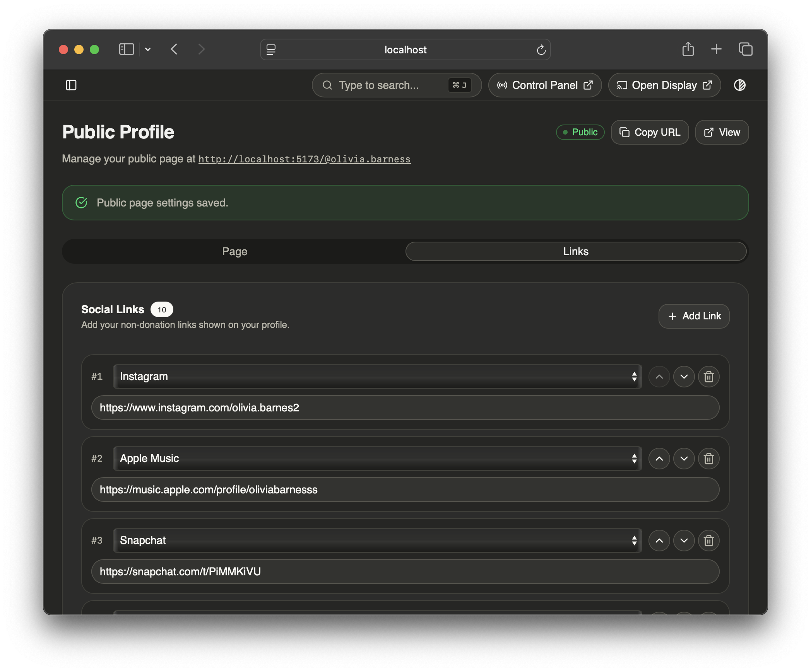Move Apple Music link up

tap(659, 459)
